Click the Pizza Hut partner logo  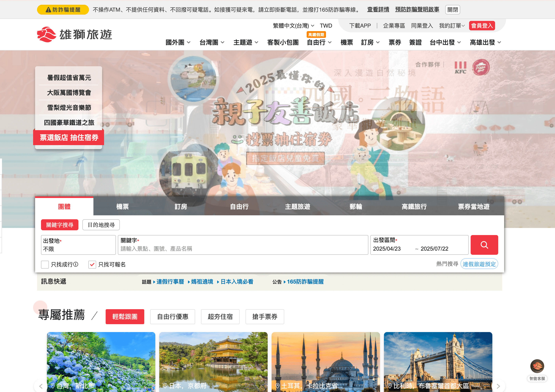(x=481, y=67)
